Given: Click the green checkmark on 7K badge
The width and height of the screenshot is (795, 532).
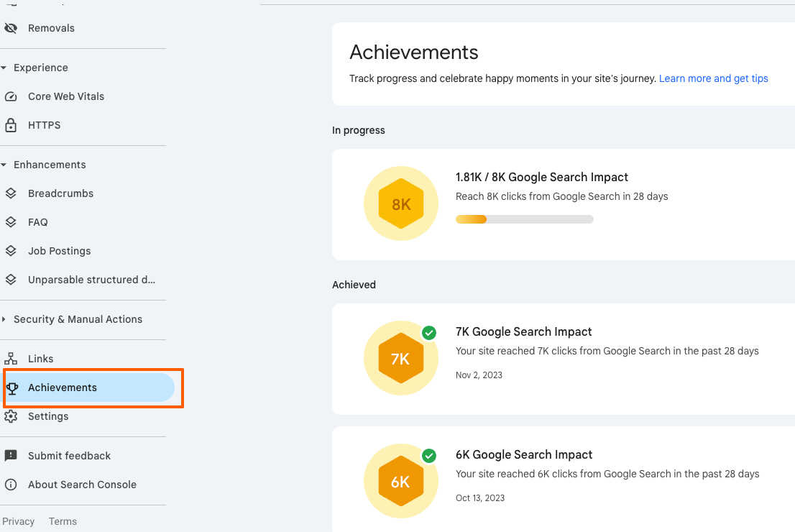Looking at the screenshot, I should (x=429, y=333).
